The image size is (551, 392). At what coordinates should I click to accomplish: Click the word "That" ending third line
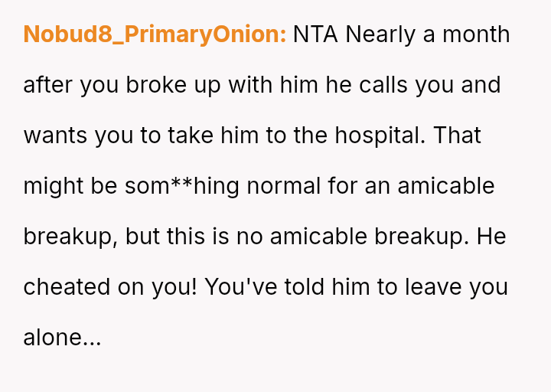[x=456, y=136]
